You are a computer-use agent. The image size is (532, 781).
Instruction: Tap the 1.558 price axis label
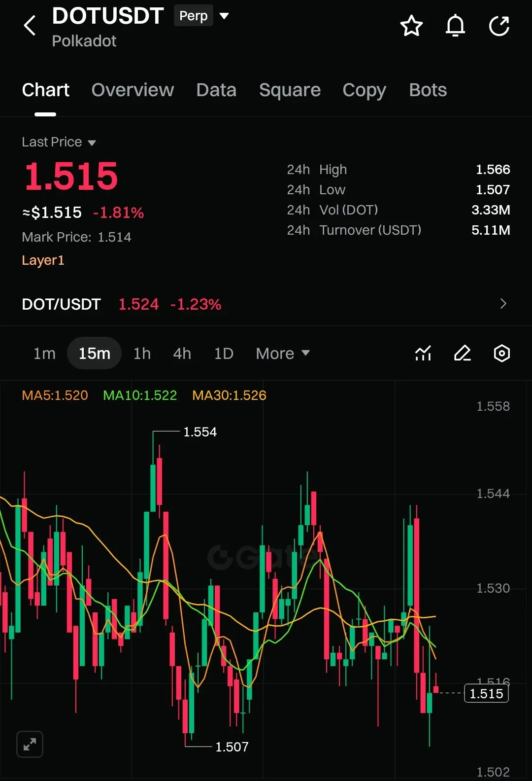pyautogui.click(x=493, y=406)
